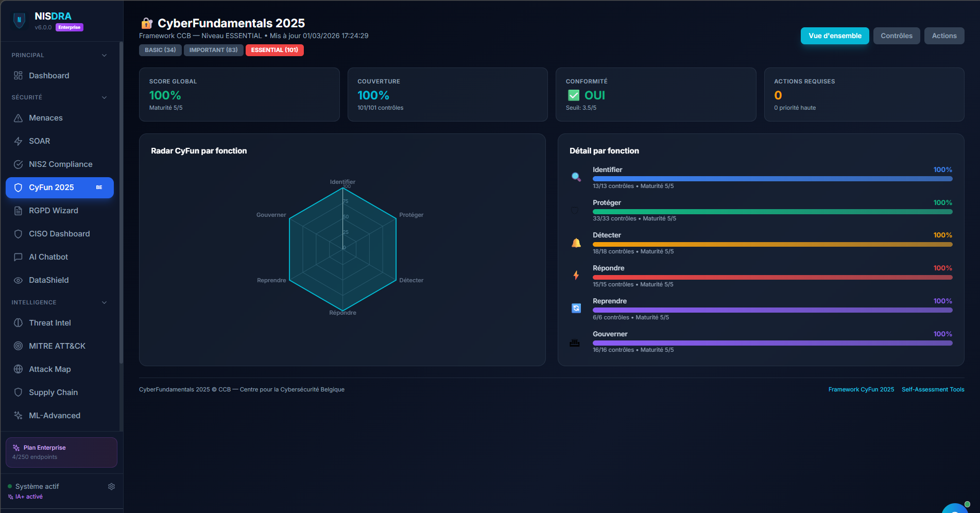Go to NIS2 Compliance page
Screen dimensions: 980x513
click(60, 164)
